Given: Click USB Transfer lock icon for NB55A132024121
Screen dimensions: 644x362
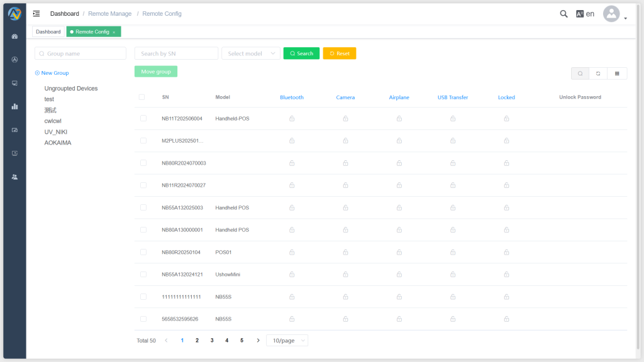Looking at the screenshot, I should coord(453,274).
